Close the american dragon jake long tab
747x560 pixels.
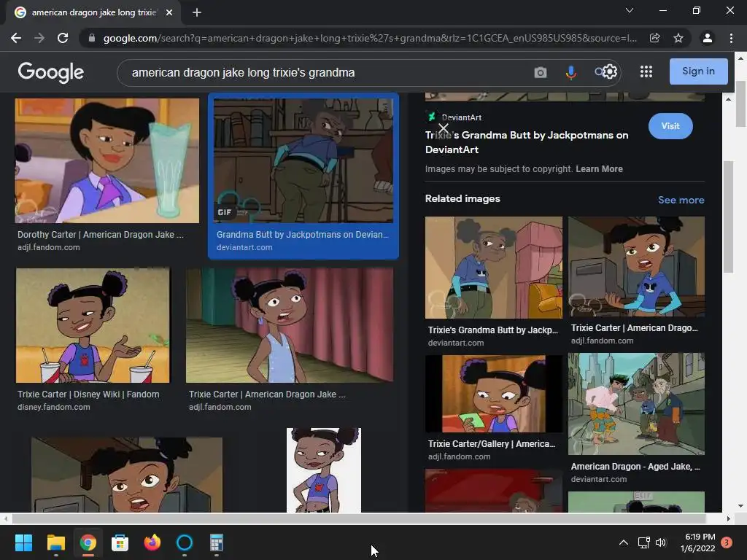pyautogui.click(x=169, y=12)
